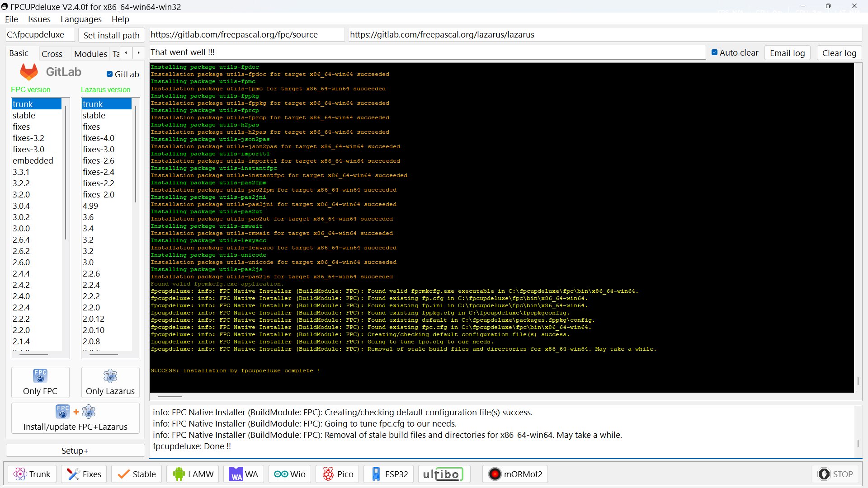Click the LAMW Android icon button
This screenshot has width=868, height=488.
coord(193,474)
